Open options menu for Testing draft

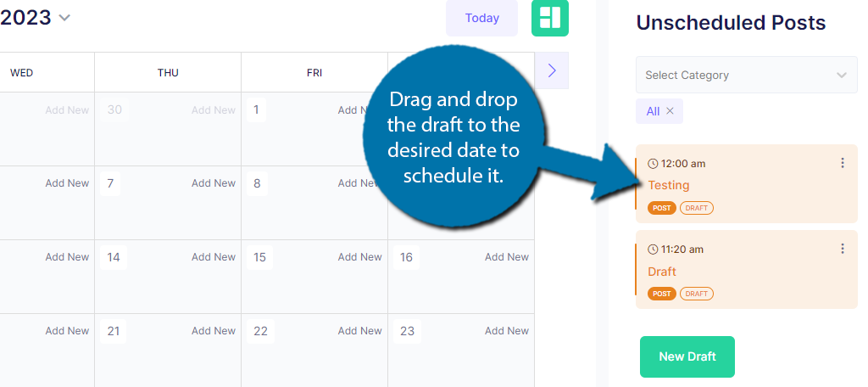842,163
